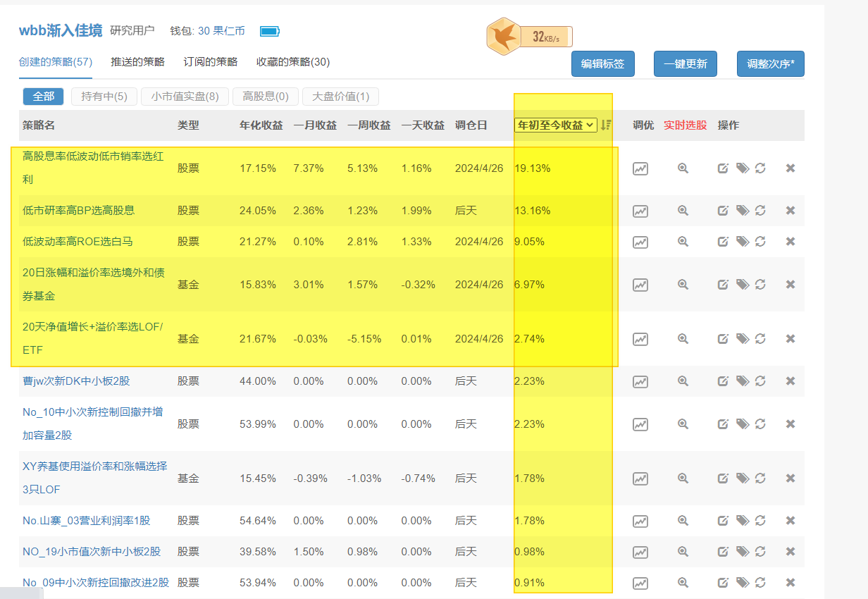Screen dimensions: 868x599
Task: Click the 年化收益 column header
Action: 261,125
